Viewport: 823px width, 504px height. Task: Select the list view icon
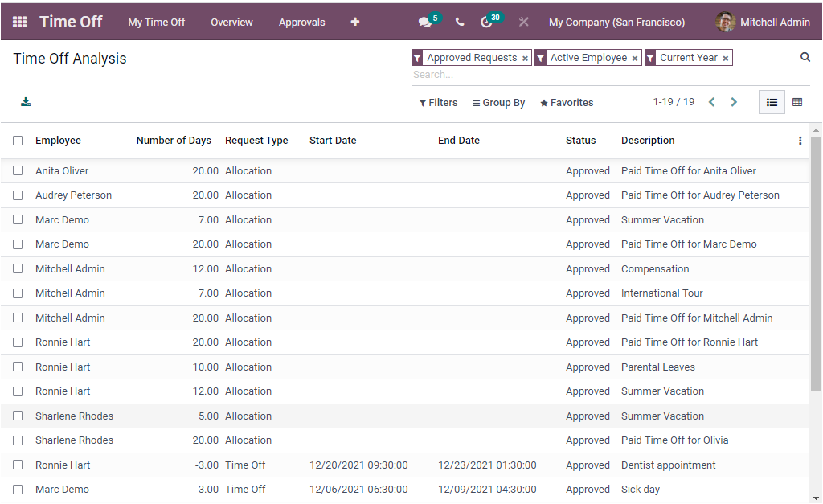click(772, 102)
